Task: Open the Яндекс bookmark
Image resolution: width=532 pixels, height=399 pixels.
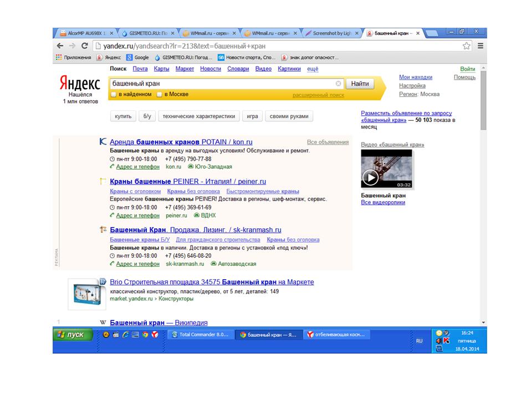Action: [x=109, y=57]
